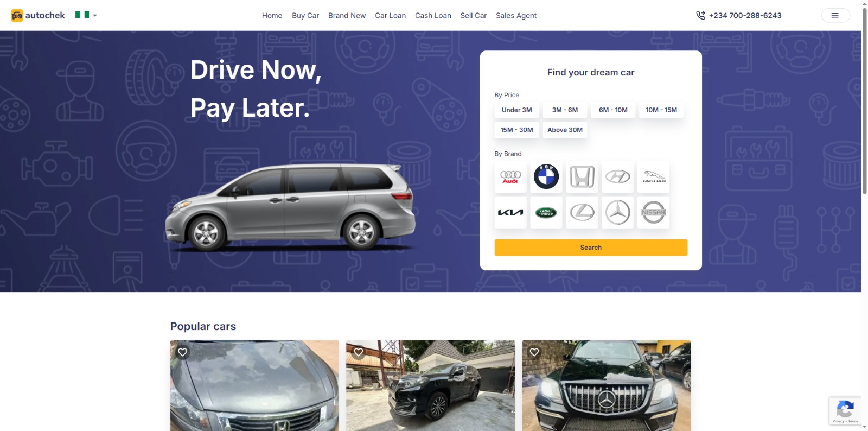Screen dimensions: 868x431
Task: Open the hamburger menu button
Action: tap(835, 15)
